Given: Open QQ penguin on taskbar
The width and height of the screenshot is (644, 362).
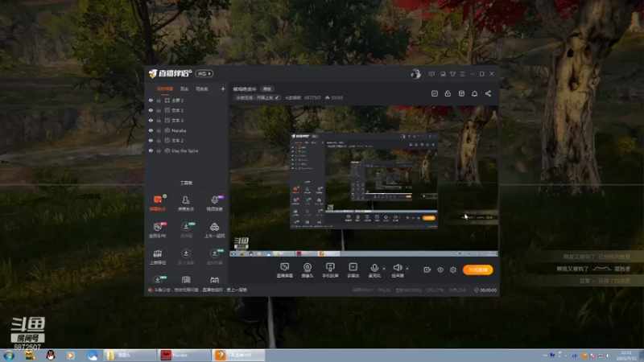Looking at the screenshot, I should pos(51,356).
